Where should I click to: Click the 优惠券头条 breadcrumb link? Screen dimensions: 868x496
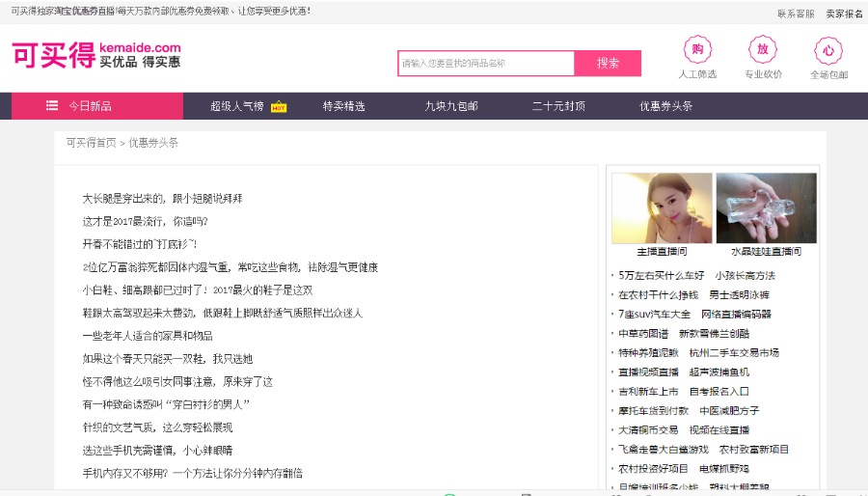point(153,143)
